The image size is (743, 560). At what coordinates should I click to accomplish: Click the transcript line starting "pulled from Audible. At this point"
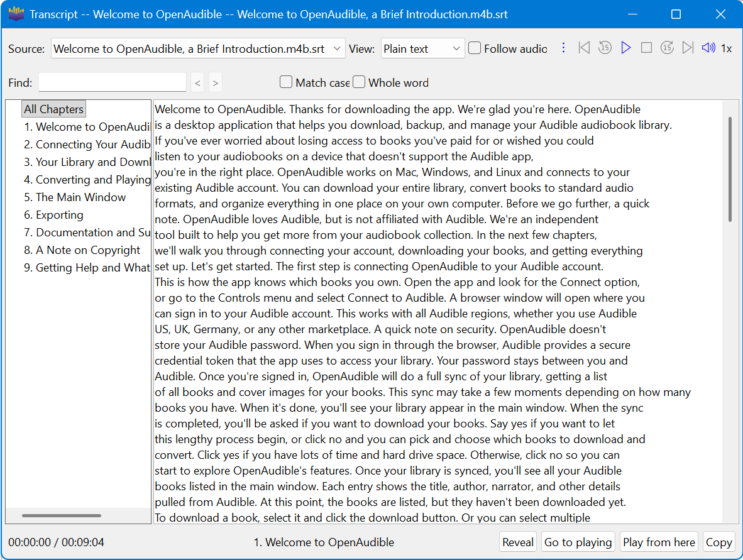tap(390, 502)
